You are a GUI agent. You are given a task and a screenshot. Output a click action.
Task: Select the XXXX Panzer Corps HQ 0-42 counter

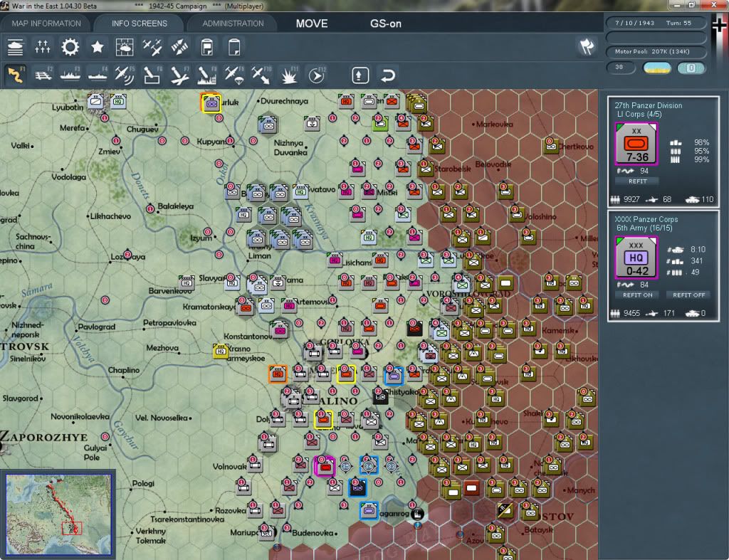[636, 258]
